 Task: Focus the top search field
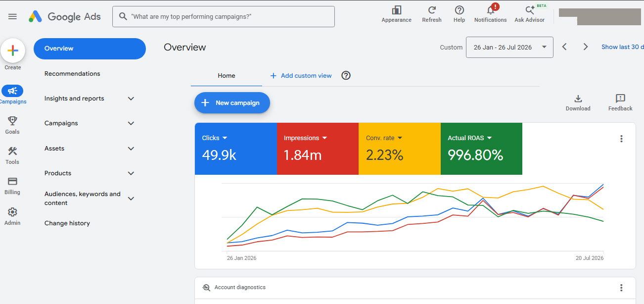click(x=224, y=16)
